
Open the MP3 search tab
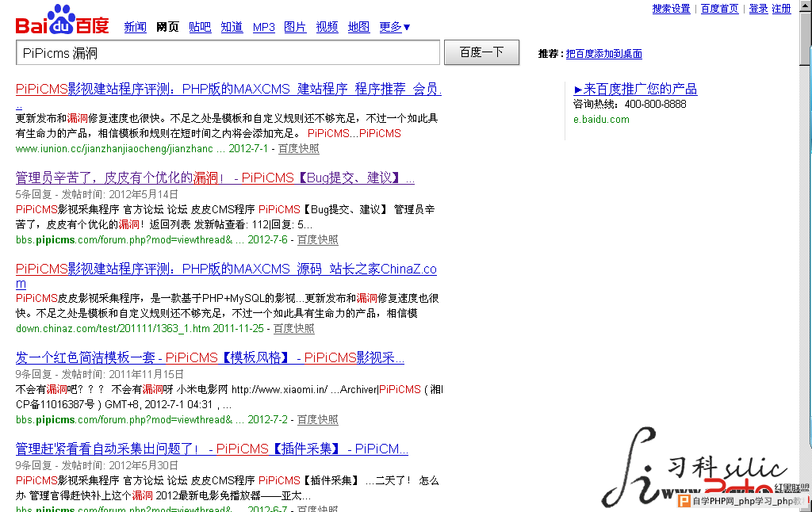[263, 27]
